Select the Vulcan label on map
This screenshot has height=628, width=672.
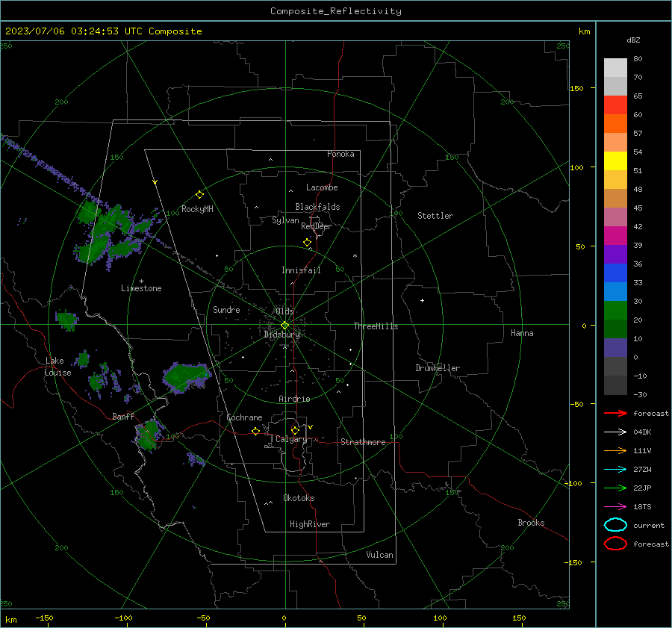[x=380, y=555]
